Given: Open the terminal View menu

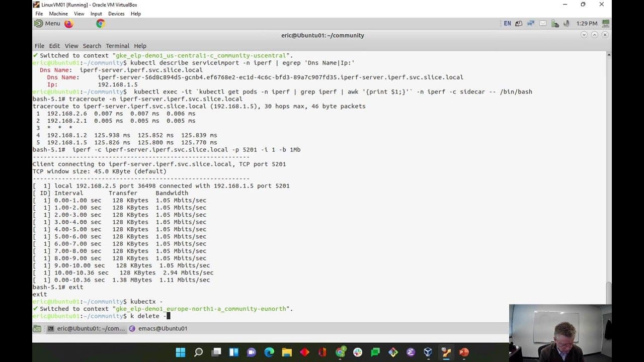Looking at the screenshot, I should click(x=71, y=46).
